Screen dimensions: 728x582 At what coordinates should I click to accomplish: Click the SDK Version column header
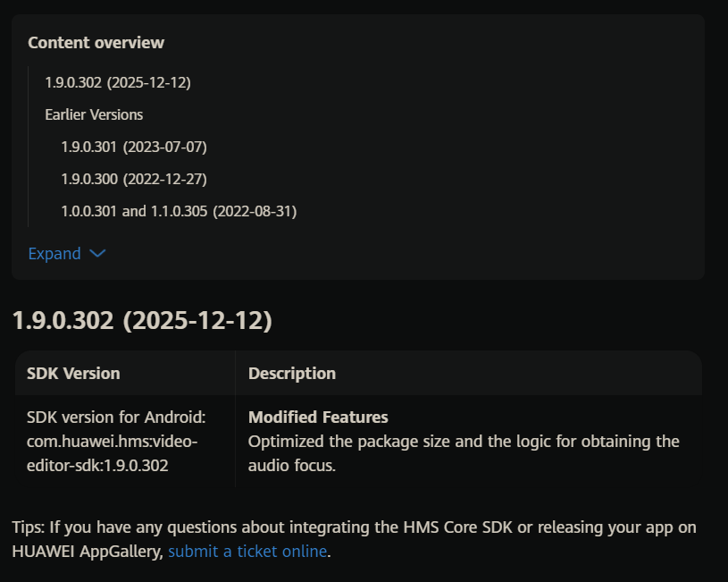point(73,374)
